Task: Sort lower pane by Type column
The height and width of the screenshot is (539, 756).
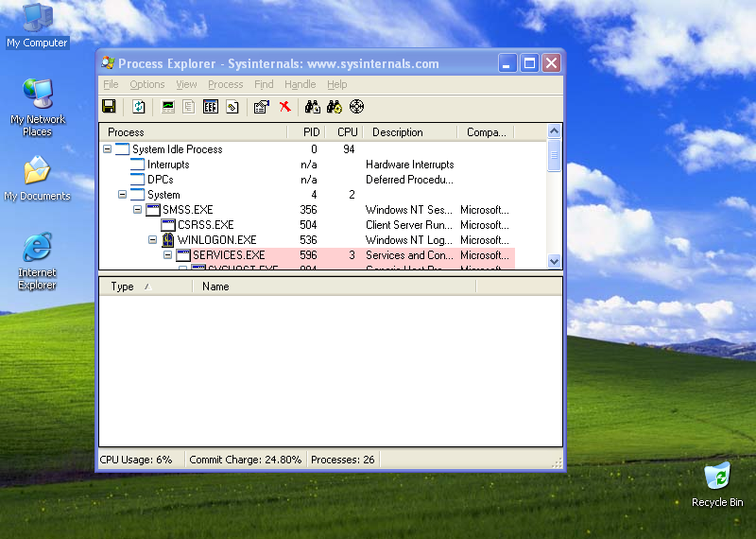Action: pyautogui.click(x=146, y=287)
